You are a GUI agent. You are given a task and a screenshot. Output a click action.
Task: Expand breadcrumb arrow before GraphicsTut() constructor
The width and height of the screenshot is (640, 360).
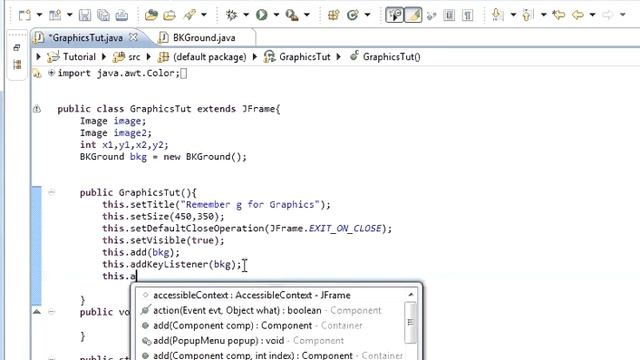(338, 56)
